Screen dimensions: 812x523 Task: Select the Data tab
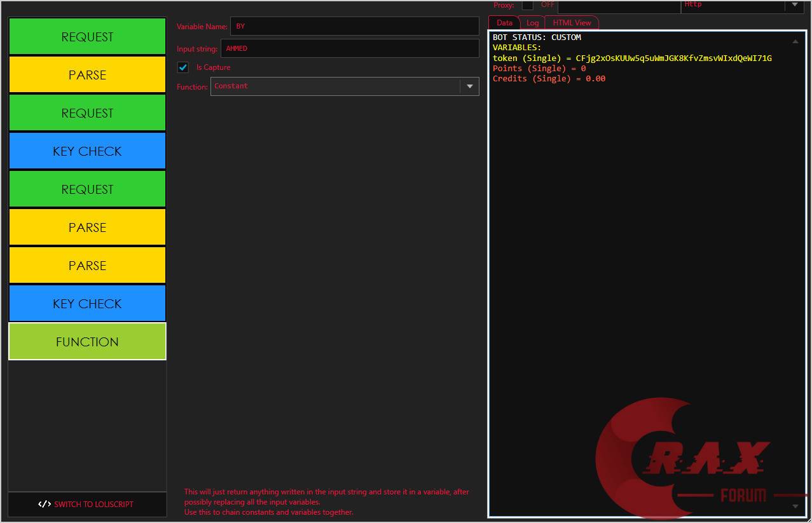coord(504,22)
